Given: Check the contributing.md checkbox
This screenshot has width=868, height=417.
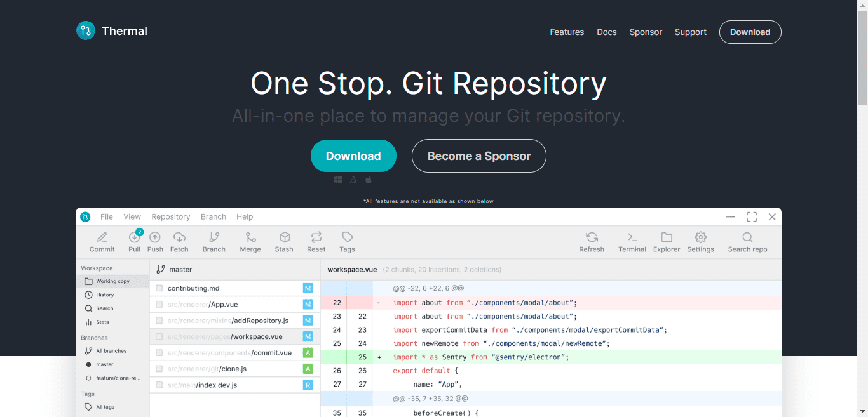Looking at the screenshot, I should point(159,288).
